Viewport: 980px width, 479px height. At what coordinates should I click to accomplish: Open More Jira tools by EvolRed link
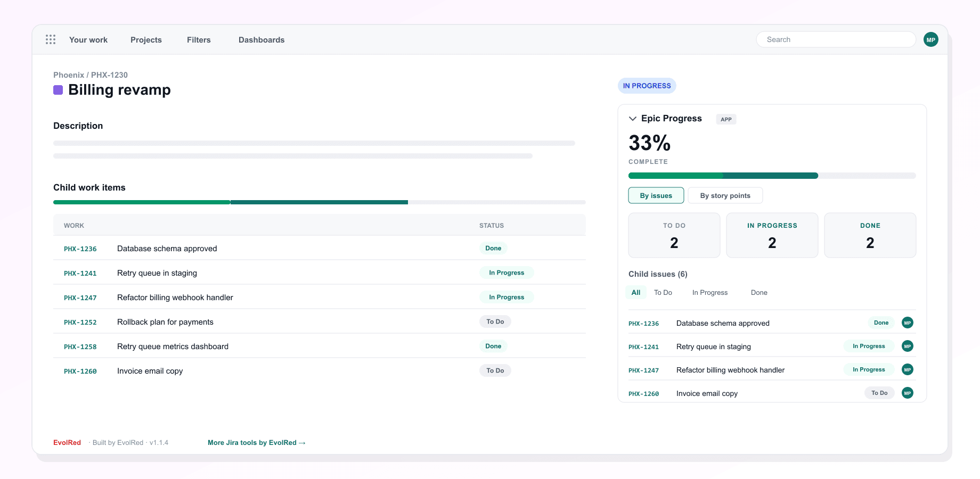click(257, 442)
